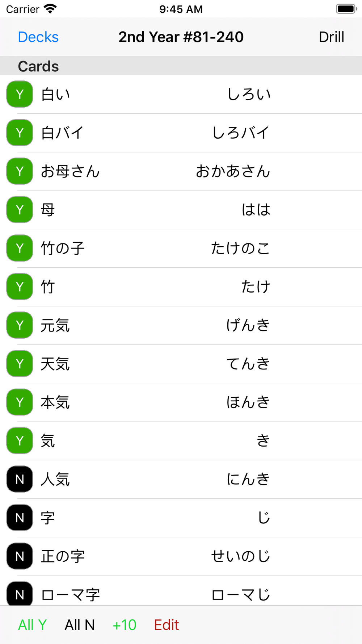Screen dimensions: 362x644
Task: Toggle the N badge next to 字
Action: 20,517
